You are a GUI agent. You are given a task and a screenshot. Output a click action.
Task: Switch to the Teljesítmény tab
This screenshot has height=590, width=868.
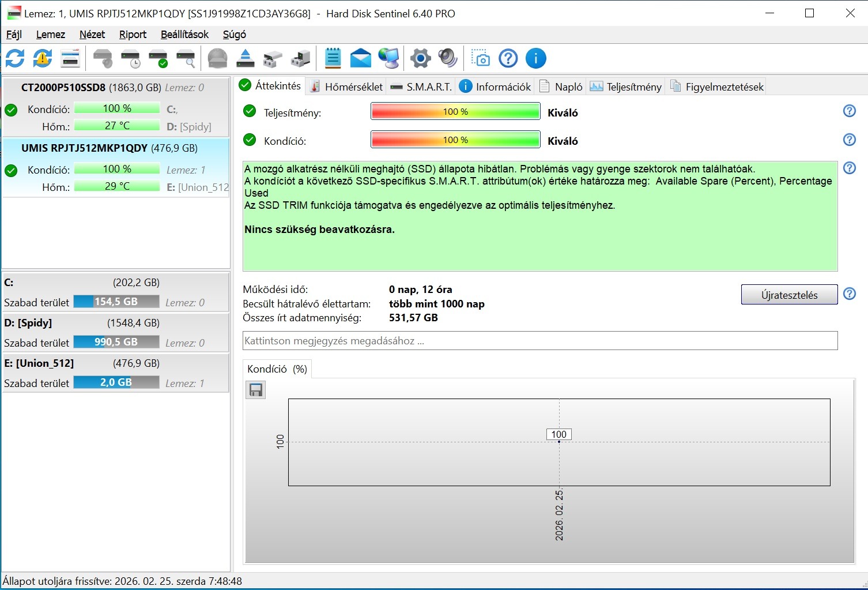pyautogui.click(x=626, y=87)
